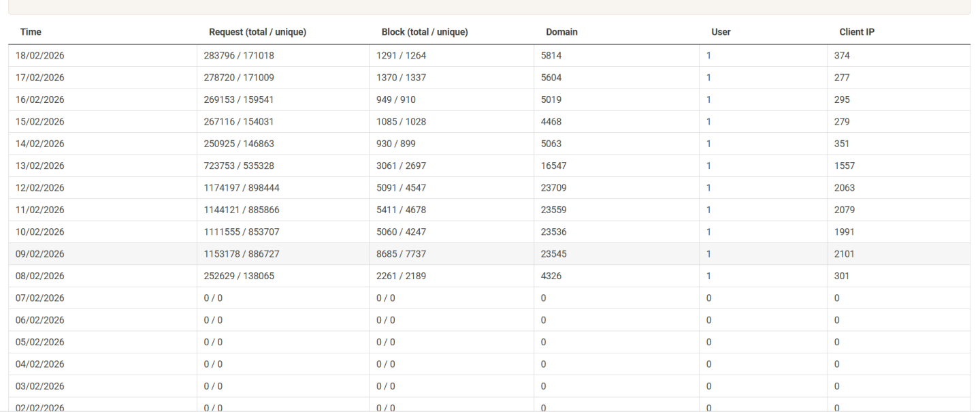Click client IP value 1557

click(845, 165)
